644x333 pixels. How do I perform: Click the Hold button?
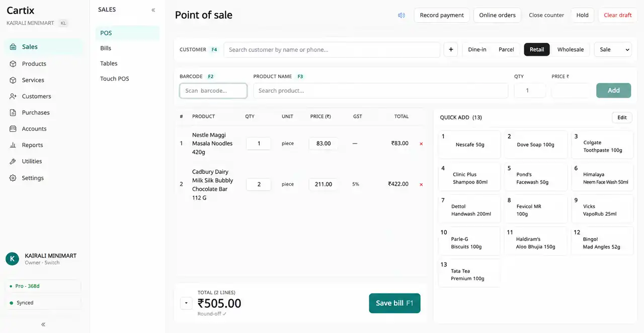click(x=583, y=15)
